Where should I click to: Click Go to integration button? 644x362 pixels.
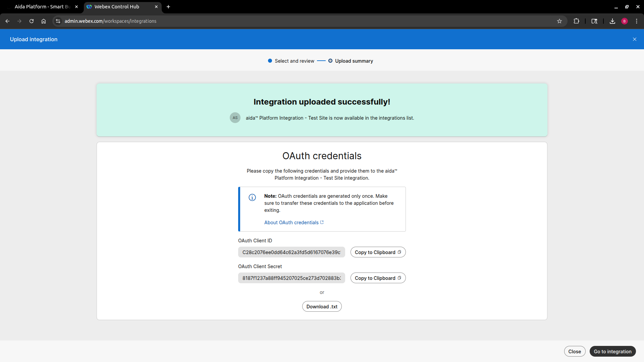tap(612, 352)
